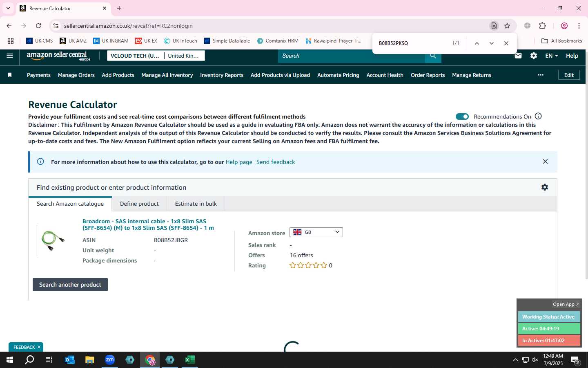
Task: Open the Broadcom SAS internal cable title link
Action: click(x=148, y=224)
